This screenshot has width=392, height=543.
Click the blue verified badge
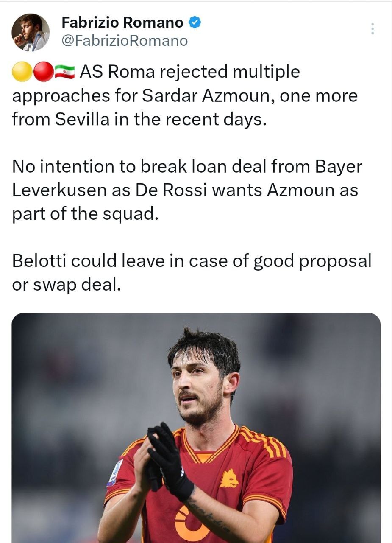pyautogui.click(x=195, y=22)
